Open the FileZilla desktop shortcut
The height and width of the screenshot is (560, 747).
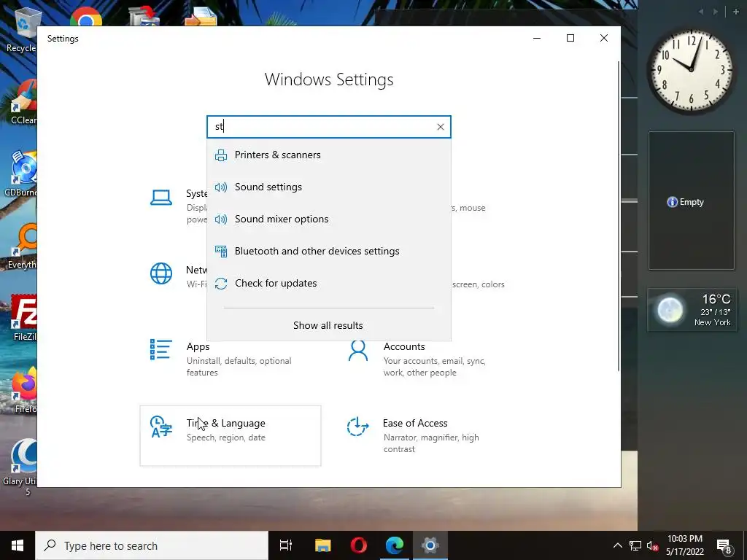pyautogui.click(x=24, y=318)
